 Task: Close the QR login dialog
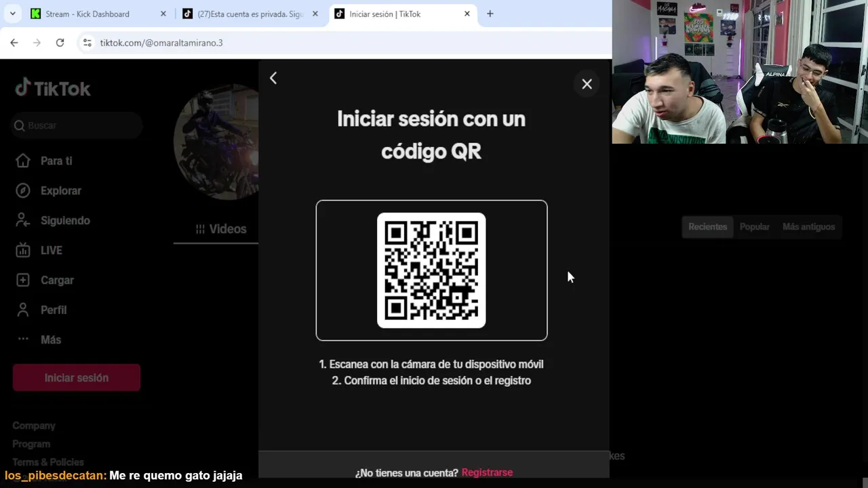pos(587,84)
